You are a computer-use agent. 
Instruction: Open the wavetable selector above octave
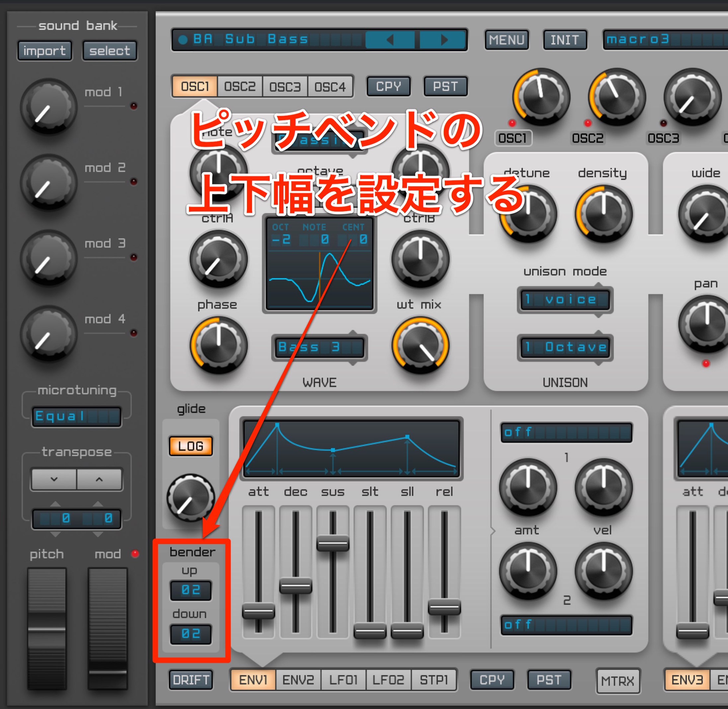[319, 140]
